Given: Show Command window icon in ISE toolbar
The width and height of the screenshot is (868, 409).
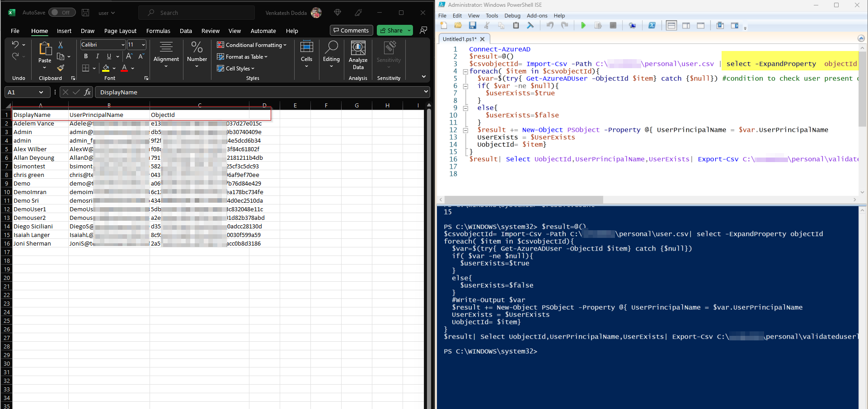Looking at the screenshot, I should point(720,26).
